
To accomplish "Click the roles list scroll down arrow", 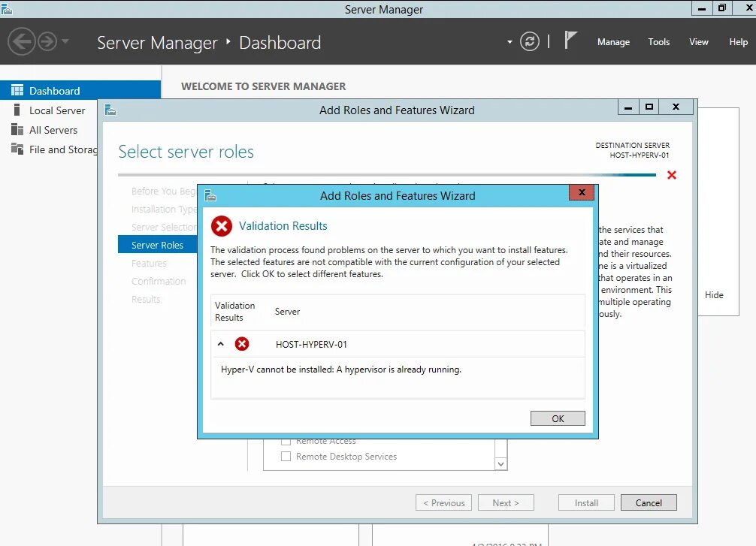I will [501, 463].
